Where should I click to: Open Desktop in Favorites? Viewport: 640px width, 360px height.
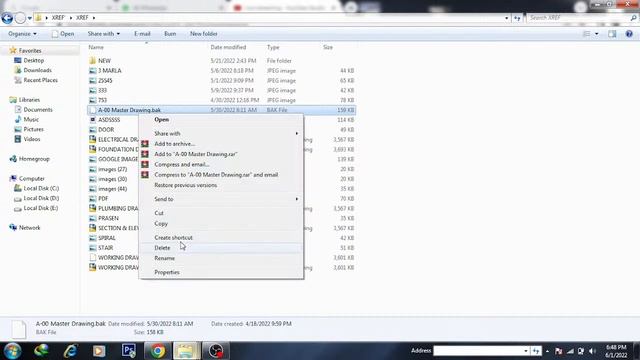(x=33, y=60)
